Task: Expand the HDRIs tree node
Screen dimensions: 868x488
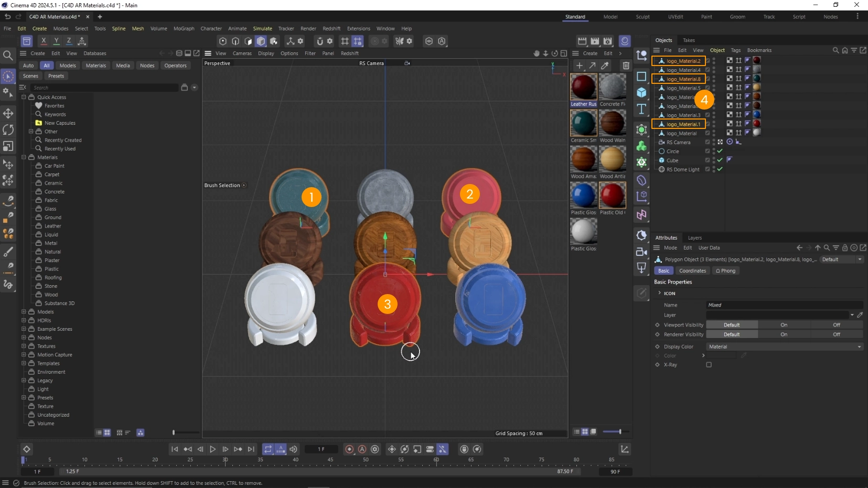Action: click(24, 320)
